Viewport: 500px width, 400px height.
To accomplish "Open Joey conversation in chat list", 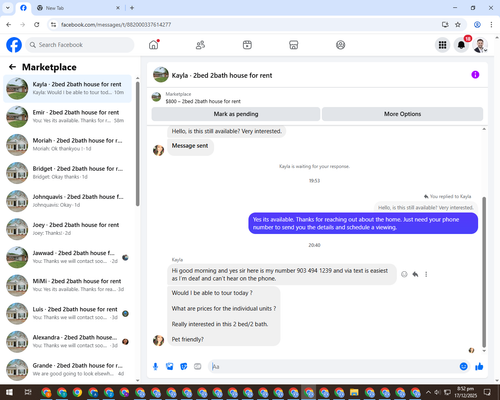I will coord(67,229).
